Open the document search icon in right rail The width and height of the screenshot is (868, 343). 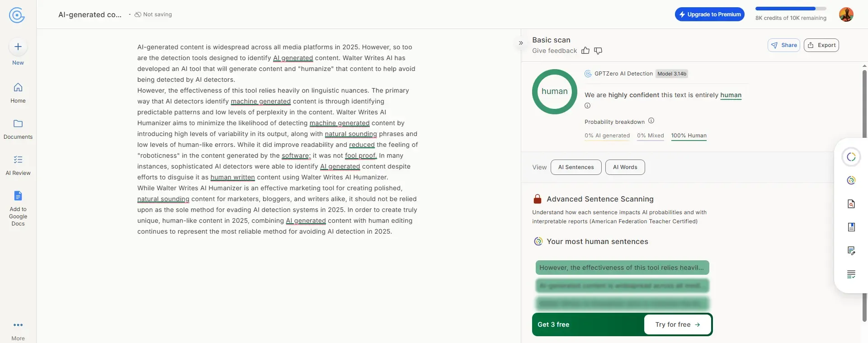(x=851, y=204)
